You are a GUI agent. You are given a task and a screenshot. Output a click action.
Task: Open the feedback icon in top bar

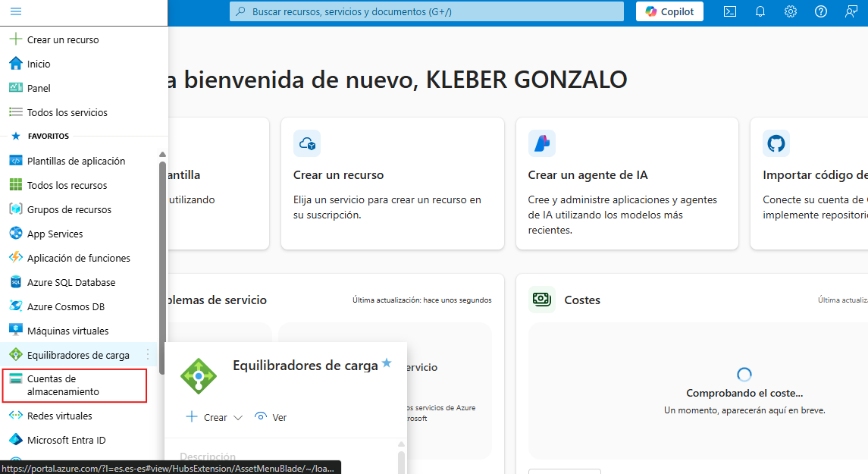(x=851, y=11)
